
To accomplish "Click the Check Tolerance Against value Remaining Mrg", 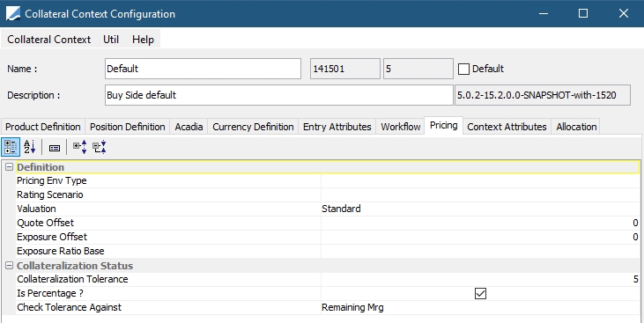I will click(352, 307).
